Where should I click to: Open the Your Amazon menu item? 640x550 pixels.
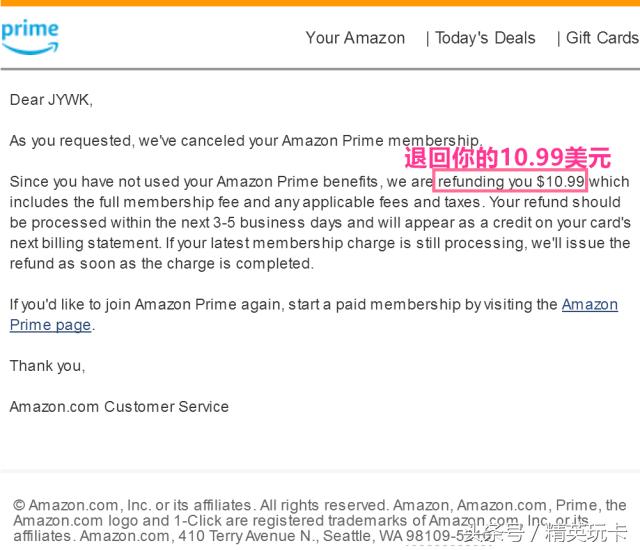pos(355,38)
